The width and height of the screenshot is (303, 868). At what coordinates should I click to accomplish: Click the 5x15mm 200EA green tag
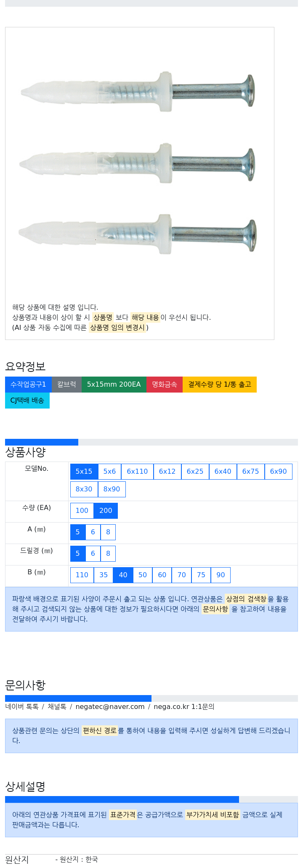[x=114, y=385]
